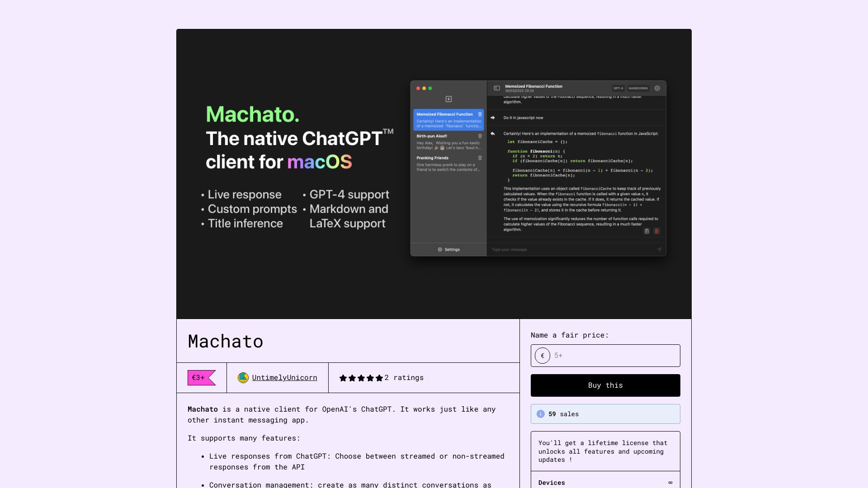The width and height of the screenshot is (868, 488).
Task: Click the reply arrow icon beside Certainly response
Action: click(493, 134)
